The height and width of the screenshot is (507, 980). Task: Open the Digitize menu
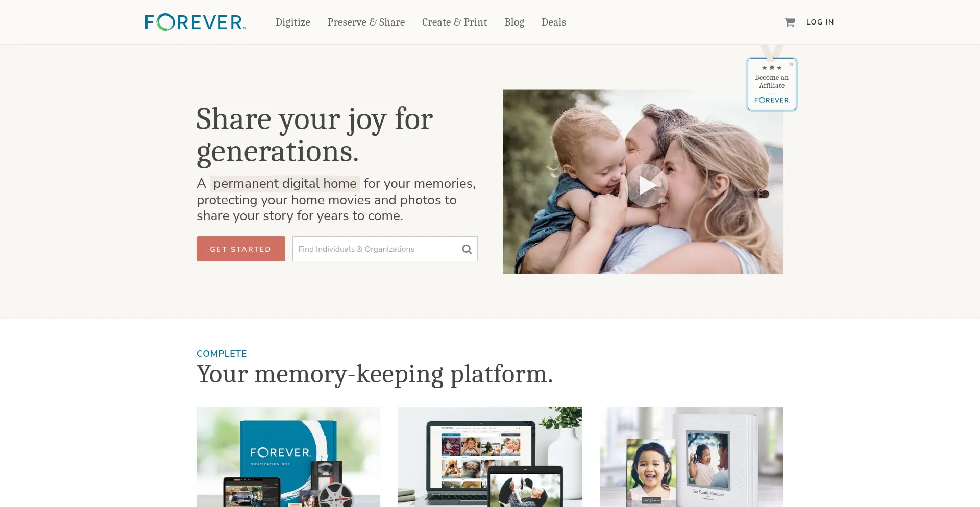[293, 22]
